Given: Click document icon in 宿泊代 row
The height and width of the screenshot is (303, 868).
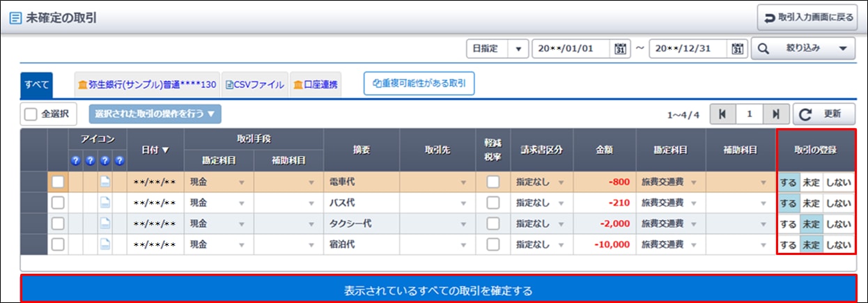Looking at the screenshot, I should point(104,244).
